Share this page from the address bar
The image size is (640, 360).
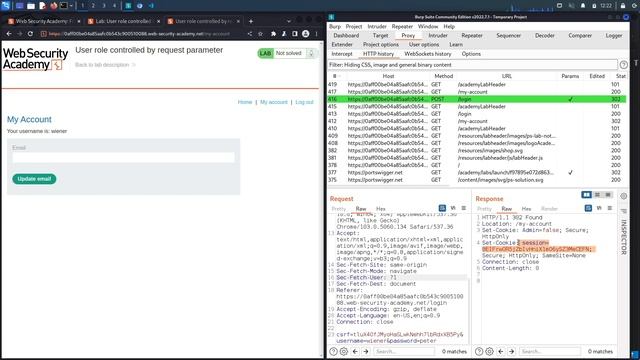(249, 34)
